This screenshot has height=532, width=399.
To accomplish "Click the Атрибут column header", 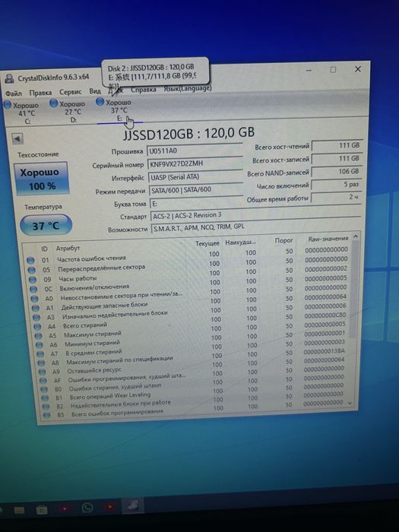I will coord(68,249).
